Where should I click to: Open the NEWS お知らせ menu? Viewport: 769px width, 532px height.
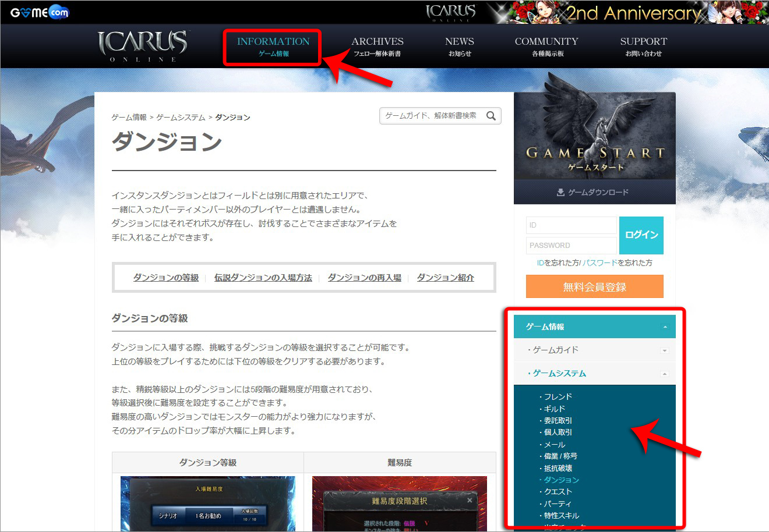[x=460, y=47]
